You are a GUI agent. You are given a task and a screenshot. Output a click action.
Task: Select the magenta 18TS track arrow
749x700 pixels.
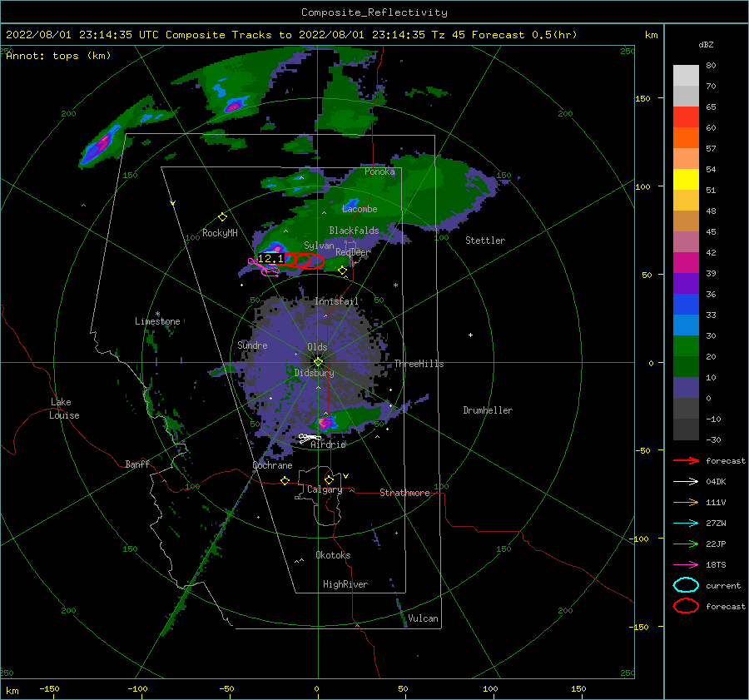[686, 565]
